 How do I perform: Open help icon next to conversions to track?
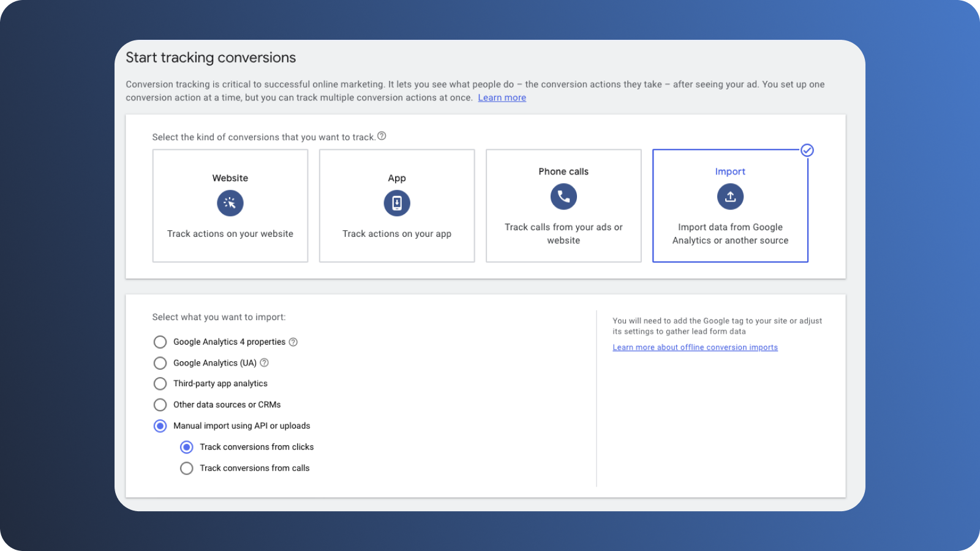tap(382, 136)
